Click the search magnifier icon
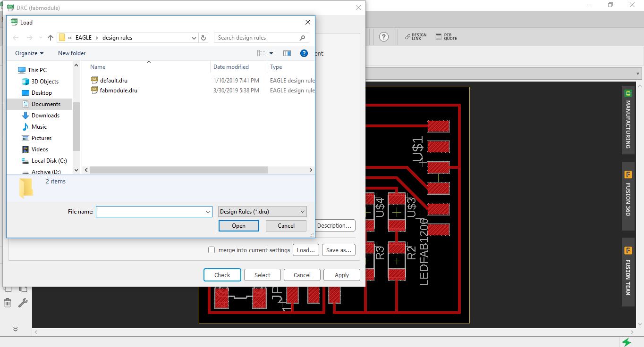Screen dimensions: 644x347 pos(303,38)
